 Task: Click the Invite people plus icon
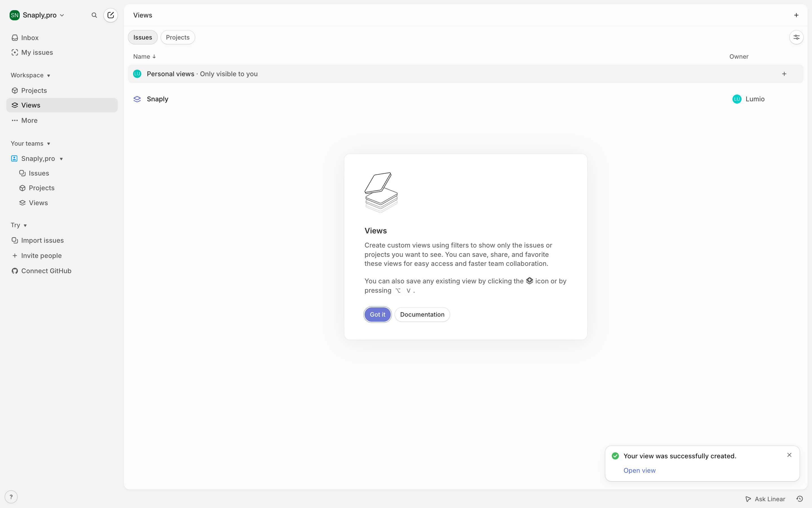[15, 256]
